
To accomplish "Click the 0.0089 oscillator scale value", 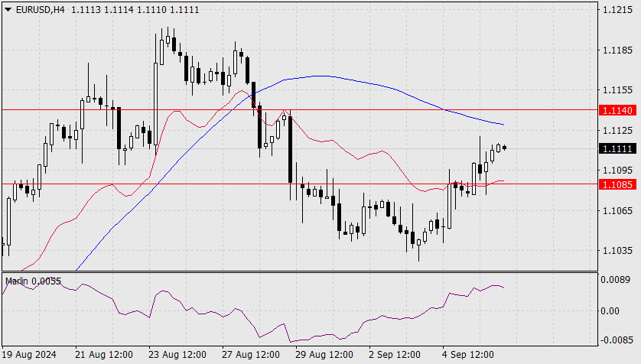I will click(x=615, y=280).
